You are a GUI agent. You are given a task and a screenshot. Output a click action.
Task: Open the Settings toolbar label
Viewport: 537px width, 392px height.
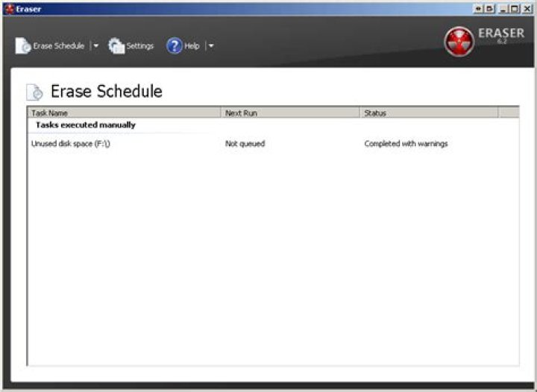[x=139, y=46]
